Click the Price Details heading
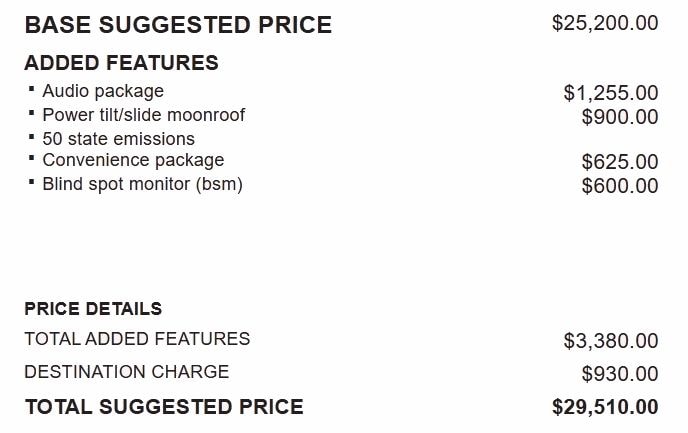This screenshot has width=688, height=433. [93, 309]
